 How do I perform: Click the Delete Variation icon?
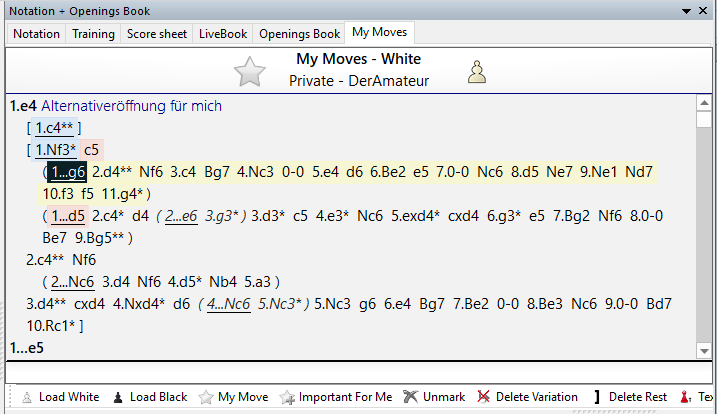click(x=485, y=397)
